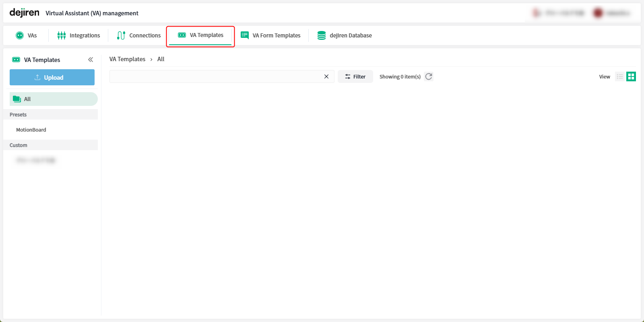The width and height of the screenshot is (644, 322).
Task: Click the dejiren logo
Action: pos(24,13)
